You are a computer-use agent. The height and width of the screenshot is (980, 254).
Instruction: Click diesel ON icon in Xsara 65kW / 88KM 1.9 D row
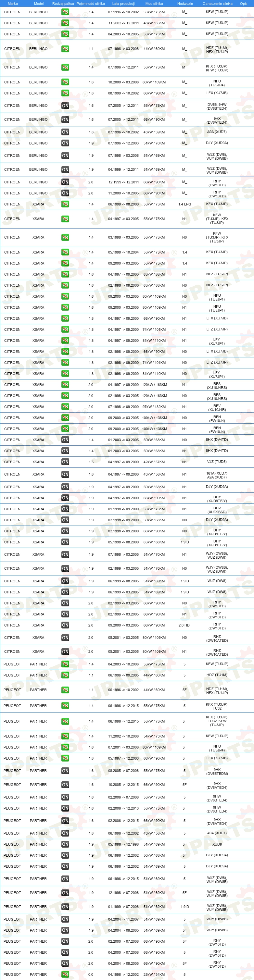click(x=65, y=542)
